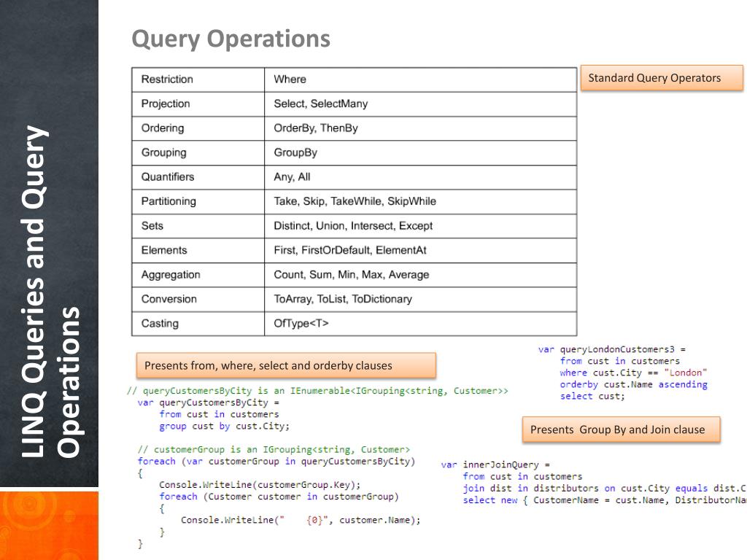Select 'Take, Skip, TakeWhile, SkipWhile' cell
Viewport: 747px width, 560px height.
click(421, 202)
